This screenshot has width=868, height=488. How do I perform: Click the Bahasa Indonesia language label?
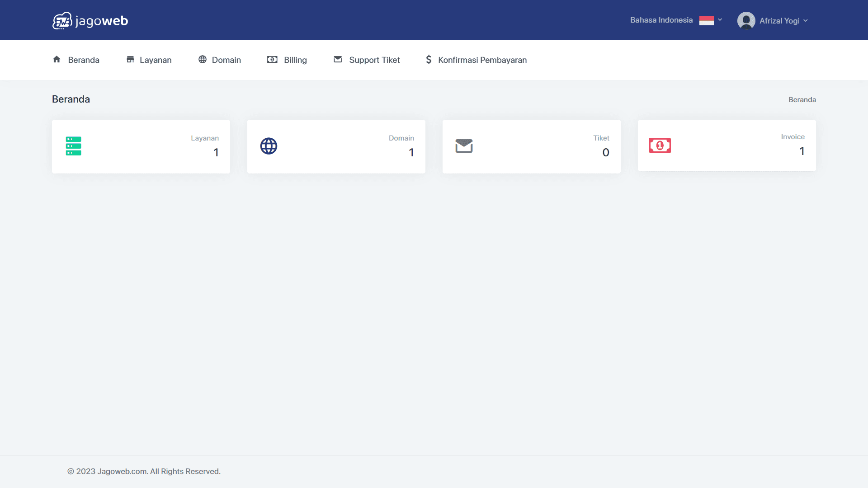[661, 20]
